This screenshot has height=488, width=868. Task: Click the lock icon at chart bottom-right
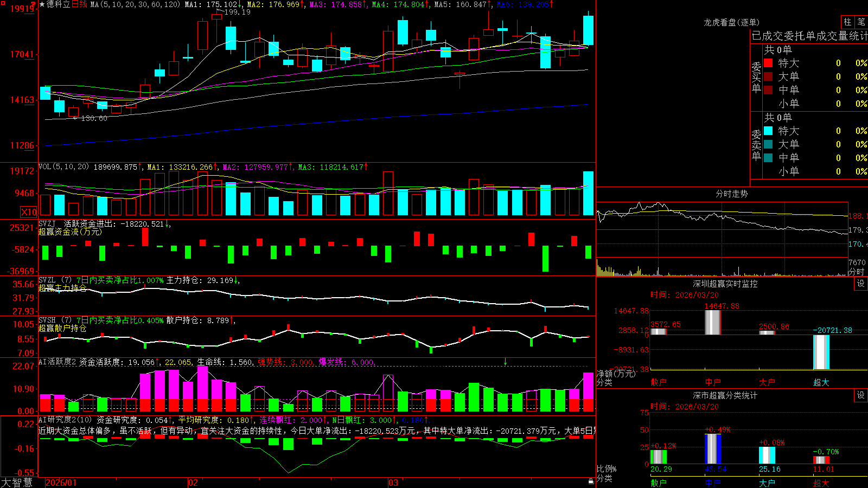pos(591,481)
